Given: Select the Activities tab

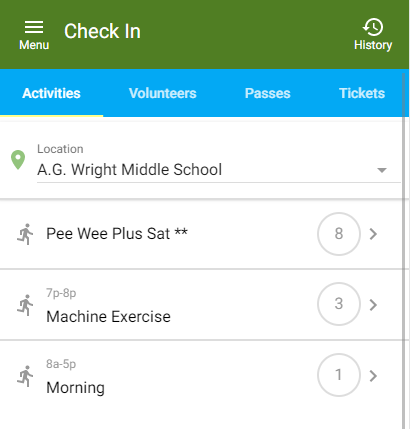Looking at the screenshot, I should pos(51,93).
